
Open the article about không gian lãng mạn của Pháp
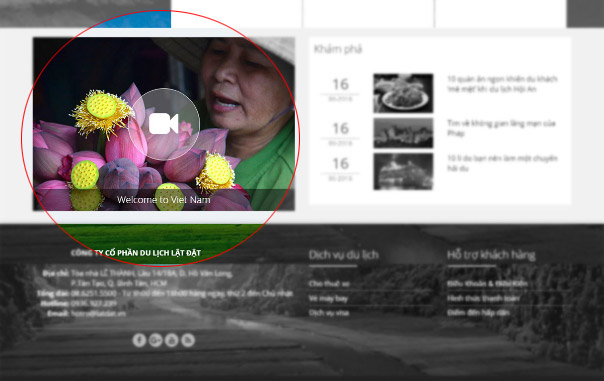click(501, 128)
